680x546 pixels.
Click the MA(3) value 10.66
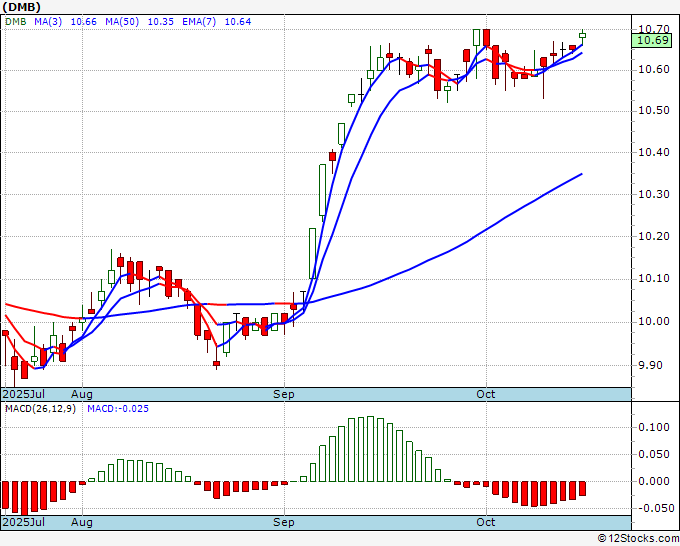coord(83,21)
